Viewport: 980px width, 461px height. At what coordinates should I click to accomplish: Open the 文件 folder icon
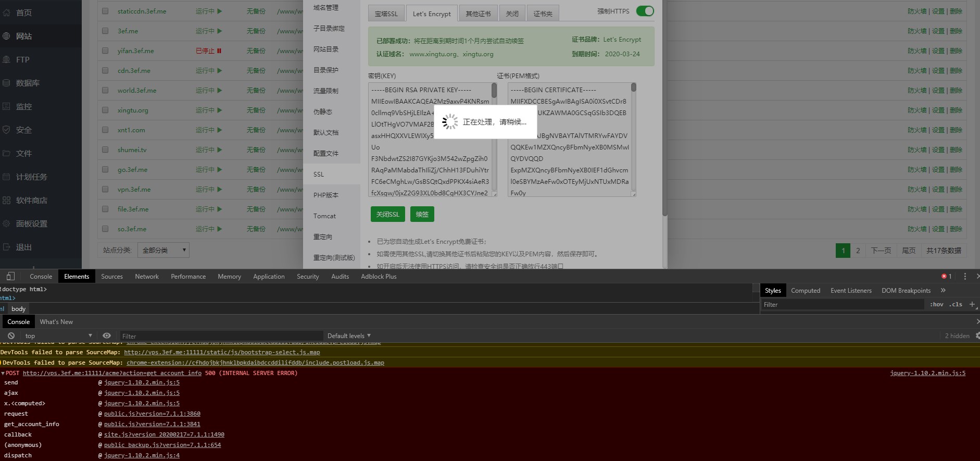[7, 153]
